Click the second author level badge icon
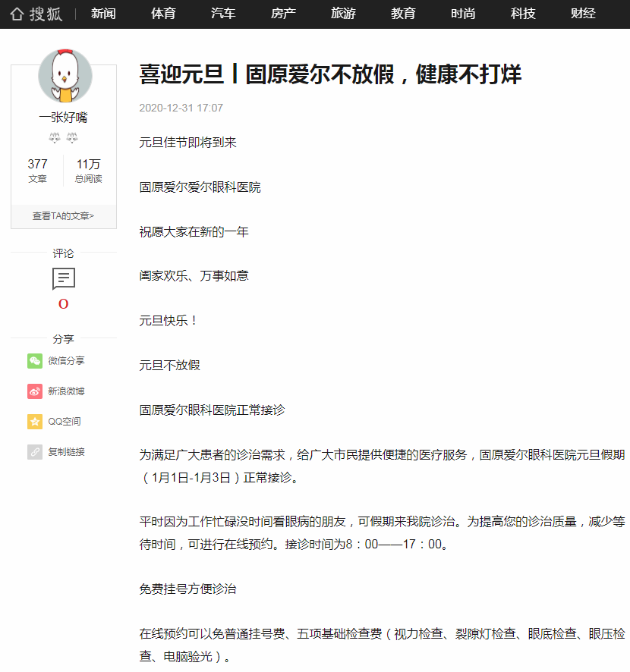 click(x=72, y=137)
